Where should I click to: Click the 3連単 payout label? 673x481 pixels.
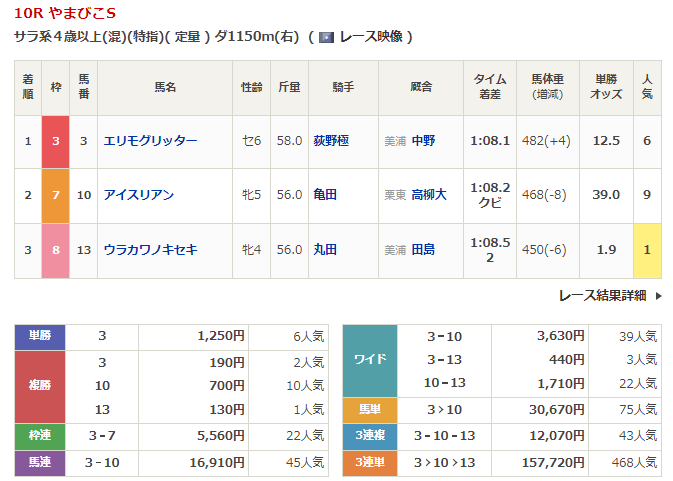click(x=370, y=463)
